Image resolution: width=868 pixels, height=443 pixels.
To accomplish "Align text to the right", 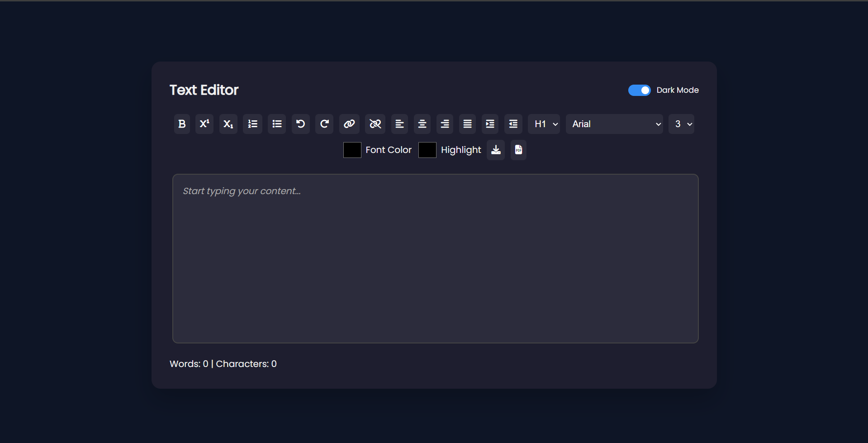I will 445,124.
